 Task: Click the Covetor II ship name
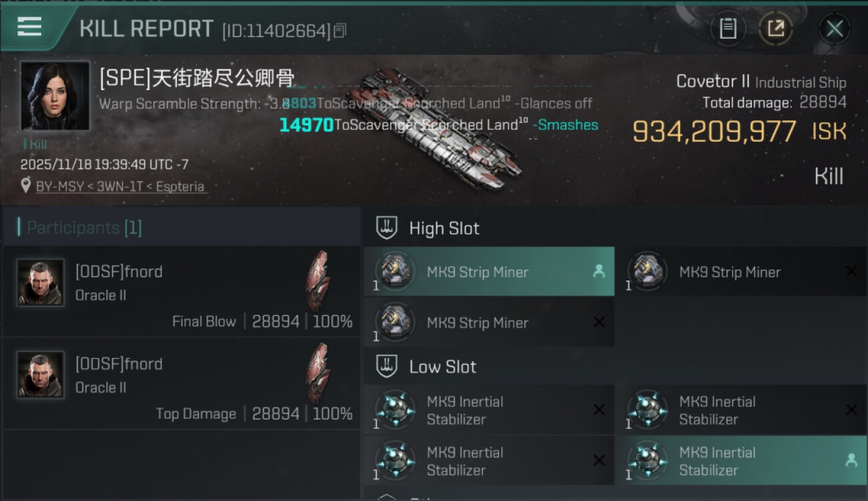click(713, 81)
